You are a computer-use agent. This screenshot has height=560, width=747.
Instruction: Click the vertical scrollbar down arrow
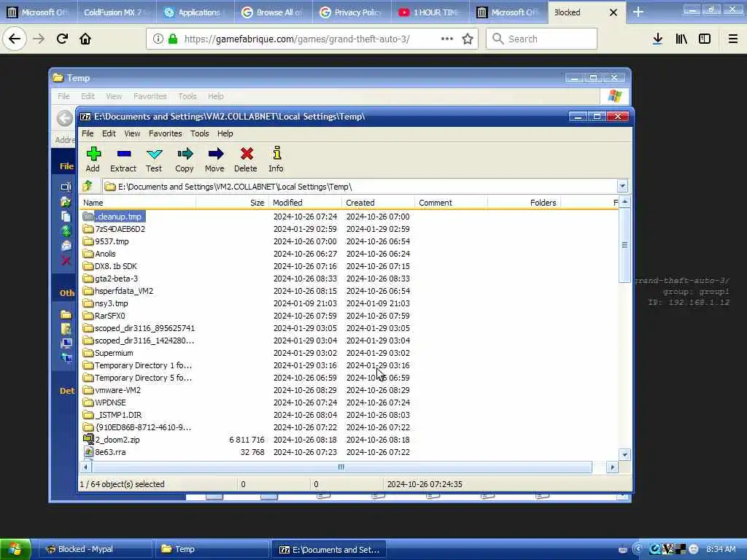(x=624, y=454)
